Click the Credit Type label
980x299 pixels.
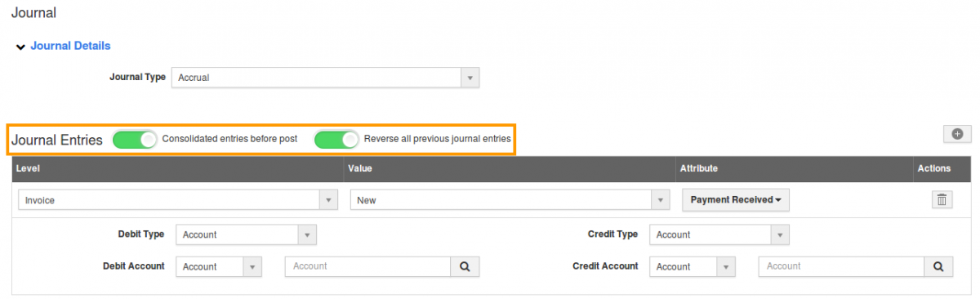(612, 234)
